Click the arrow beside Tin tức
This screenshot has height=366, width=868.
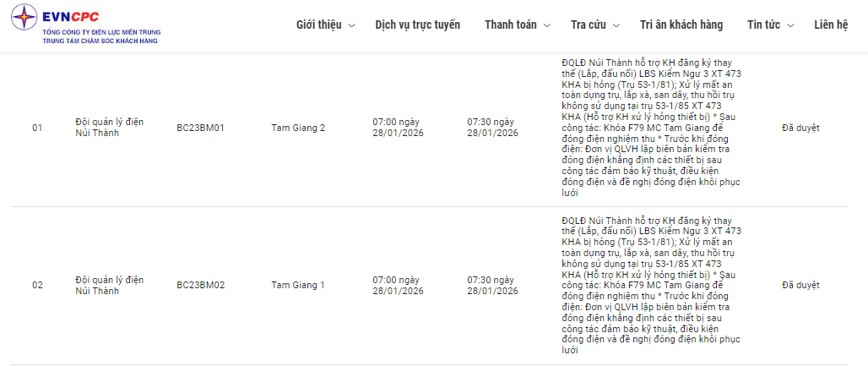[x=790, y=25]
